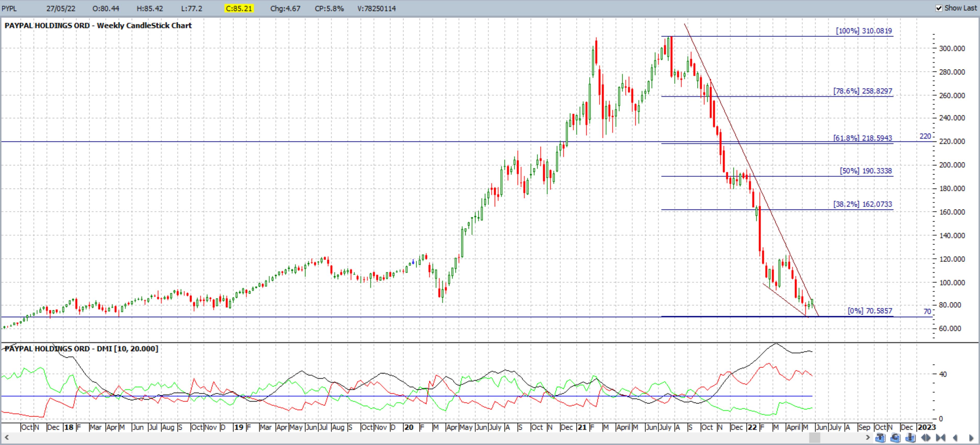Screen dimensions: 980x445
Task: Click the highlighted close value C:85.21
Action: tap(239, 8)
